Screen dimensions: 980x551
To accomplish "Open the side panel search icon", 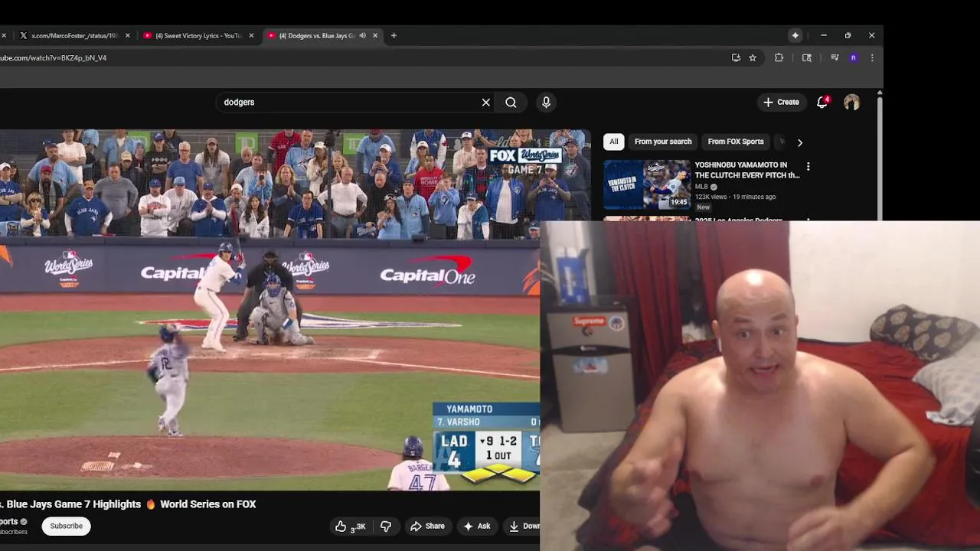I will point(806,57).
